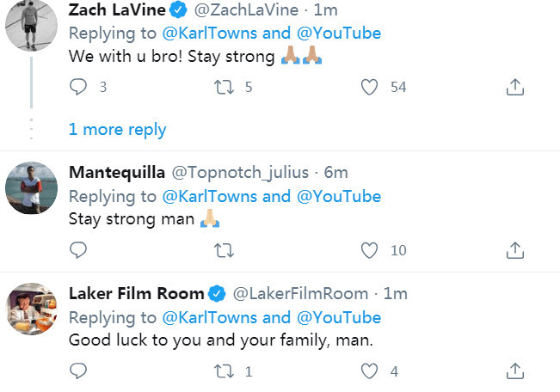Viewport: 560px width, 392px height.
Task: Open Laker Film Room's avatar
Action: point(32,309)
